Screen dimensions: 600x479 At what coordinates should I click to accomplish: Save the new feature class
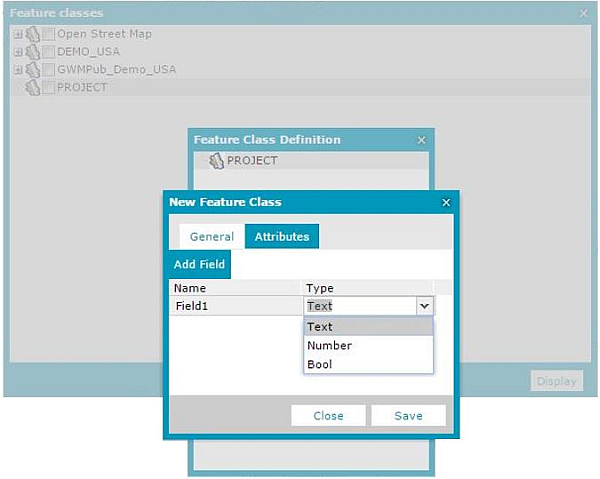(x=408, y=415)
